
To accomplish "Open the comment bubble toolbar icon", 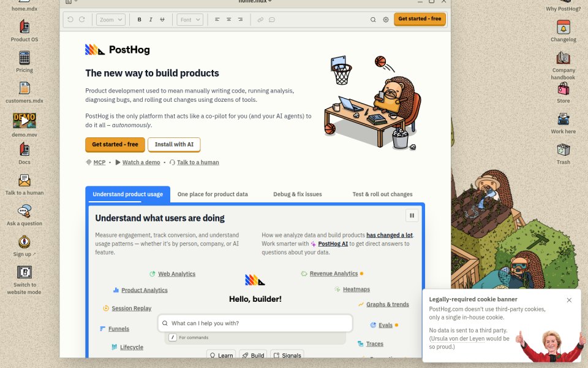I will point(272,20).
